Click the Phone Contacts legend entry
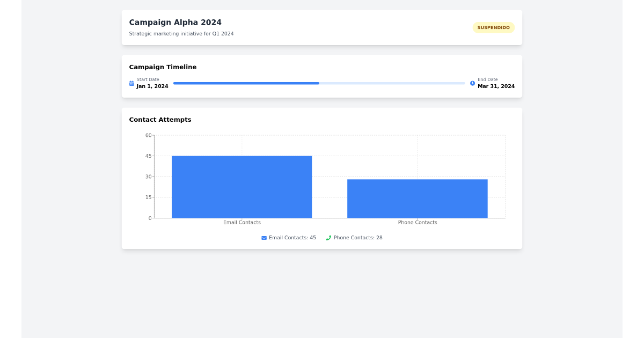Viewport: 644px width, 338px height. click(x=355, y=237)
